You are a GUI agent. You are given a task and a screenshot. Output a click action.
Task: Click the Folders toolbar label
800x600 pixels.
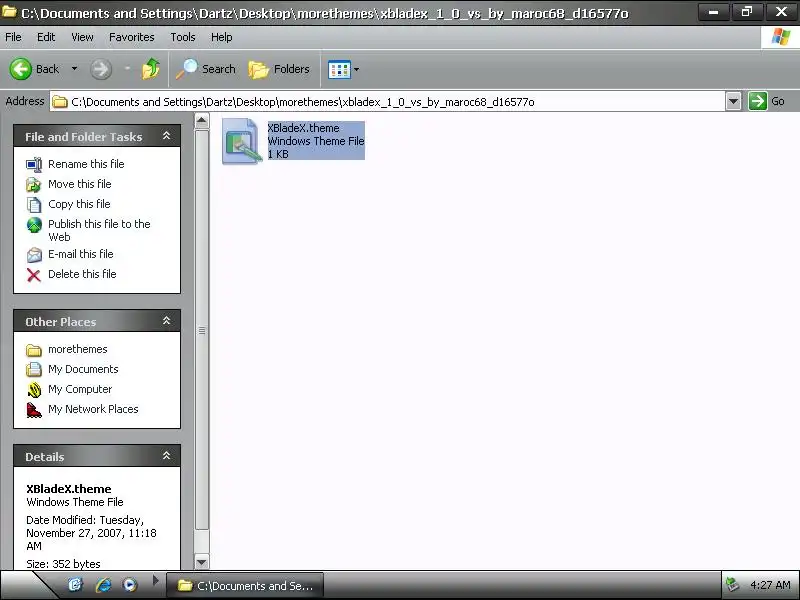(x=291, y=69)
